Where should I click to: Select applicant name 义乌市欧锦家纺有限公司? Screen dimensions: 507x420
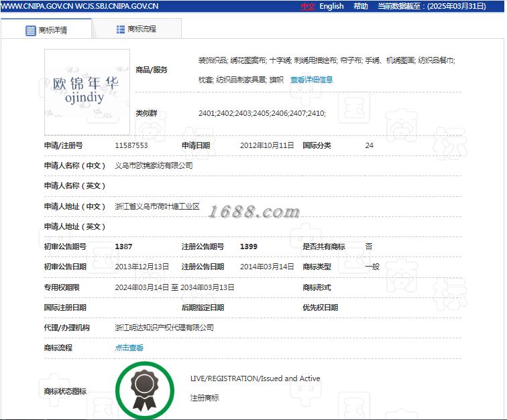pyautogui.click(x=154, y=165)
